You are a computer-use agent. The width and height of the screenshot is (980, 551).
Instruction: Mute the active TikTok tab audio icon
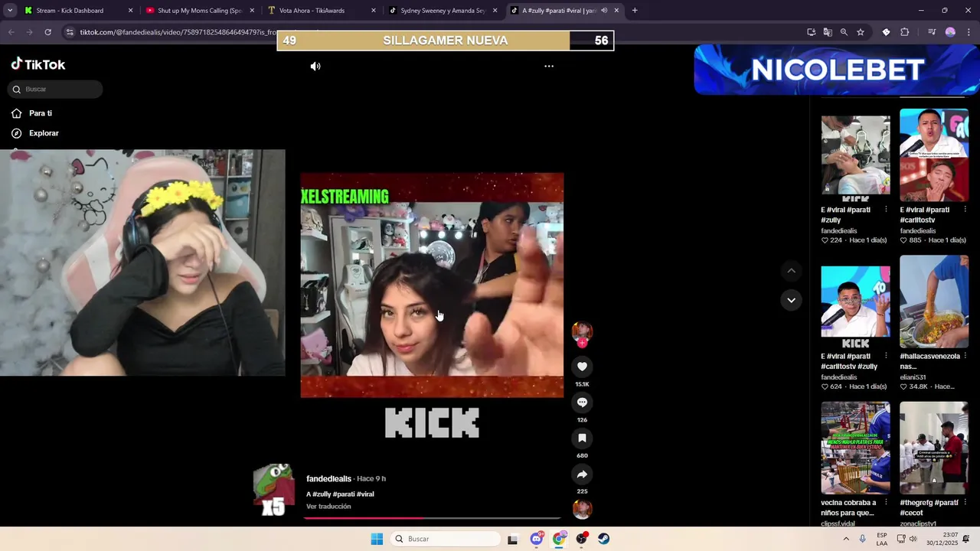[x=604, y=11]
